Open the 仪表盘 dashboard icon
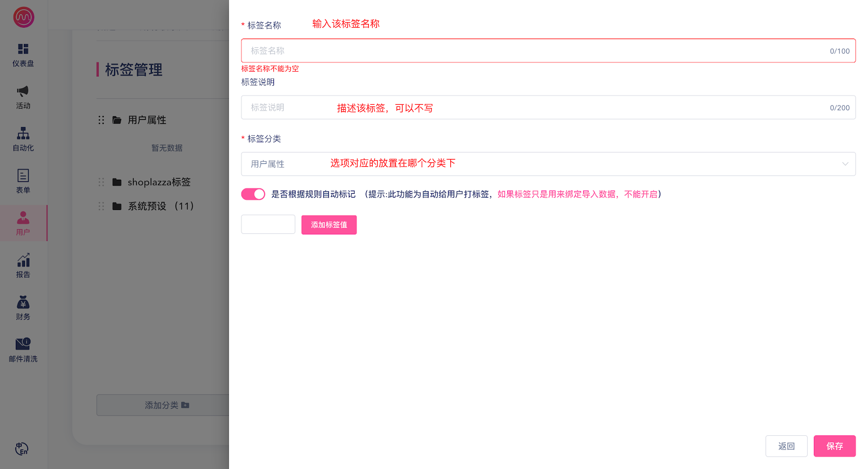This screenshot has height=469, width=868. tap(23, 49)
